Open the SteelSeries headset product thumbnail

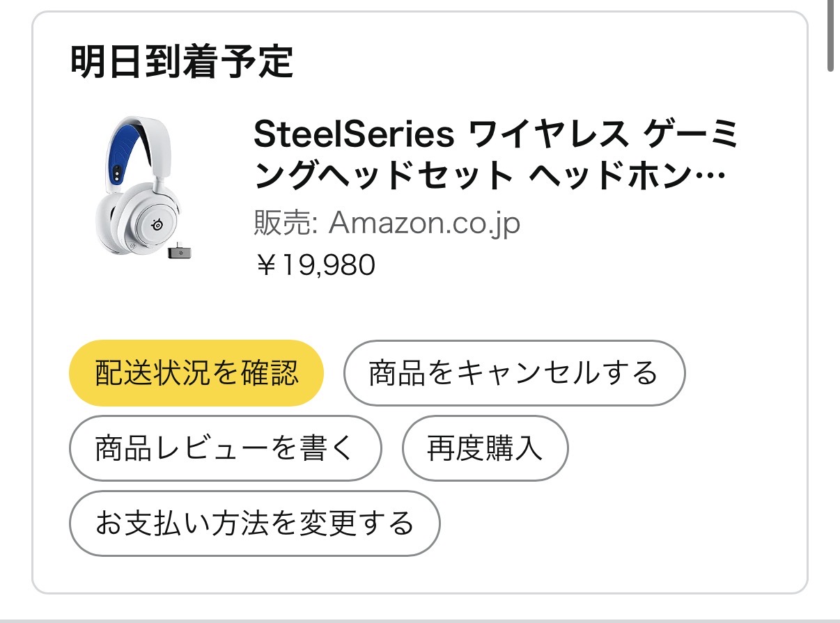(143, 188)
